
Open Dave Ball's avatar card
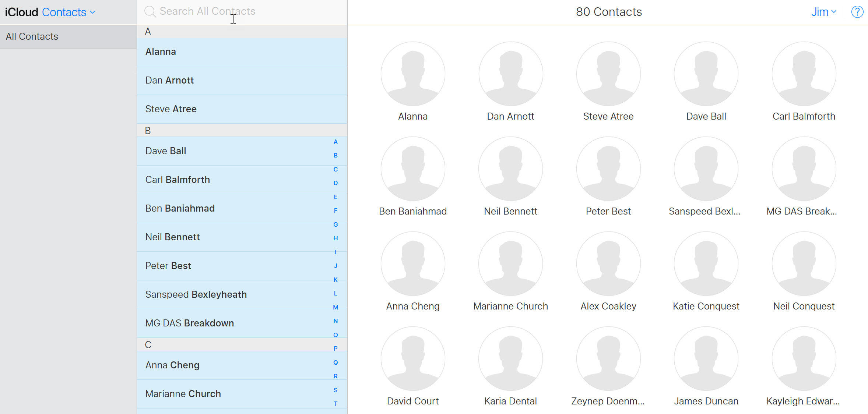706,74
